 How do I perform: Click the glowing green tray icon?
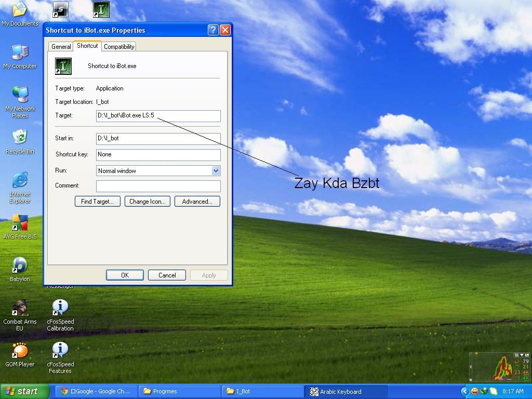pyautogui.click(x=494, y=391)
